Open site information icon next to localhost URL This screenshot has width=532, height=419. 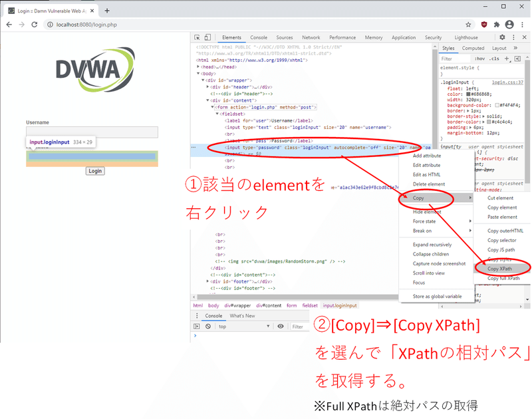pos(51,25)
